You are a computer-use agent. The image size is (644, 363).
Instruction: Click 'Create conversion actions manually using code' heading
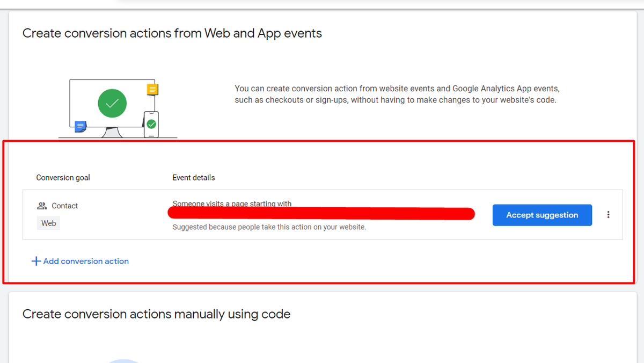[156, 314]
